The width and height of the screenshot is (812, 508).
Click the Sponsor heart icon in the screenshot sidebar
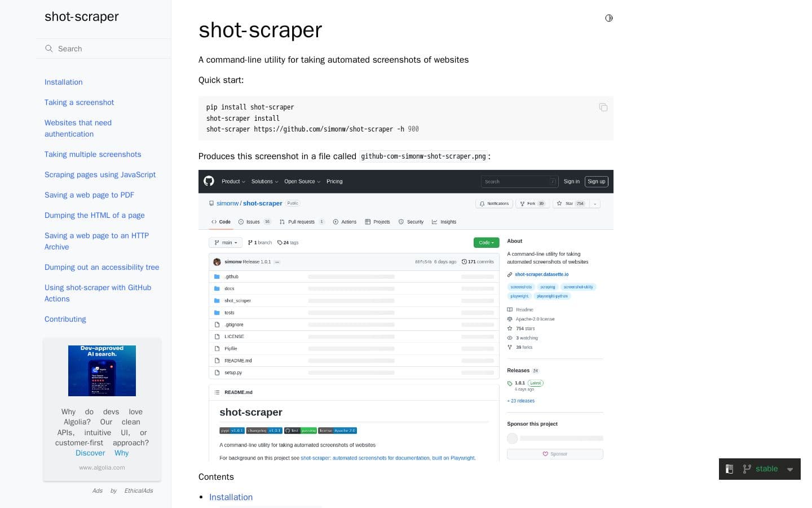545,454
